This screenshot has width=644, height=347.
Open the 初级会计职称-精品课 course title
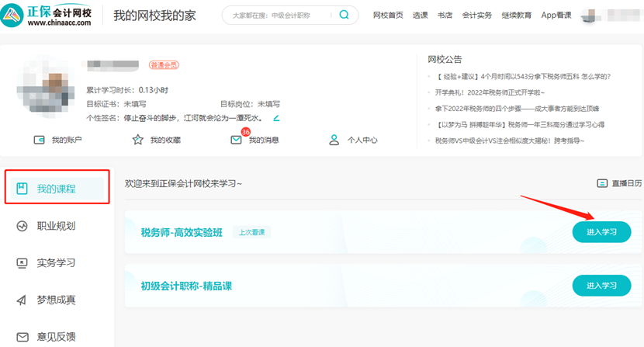[186, 286]
